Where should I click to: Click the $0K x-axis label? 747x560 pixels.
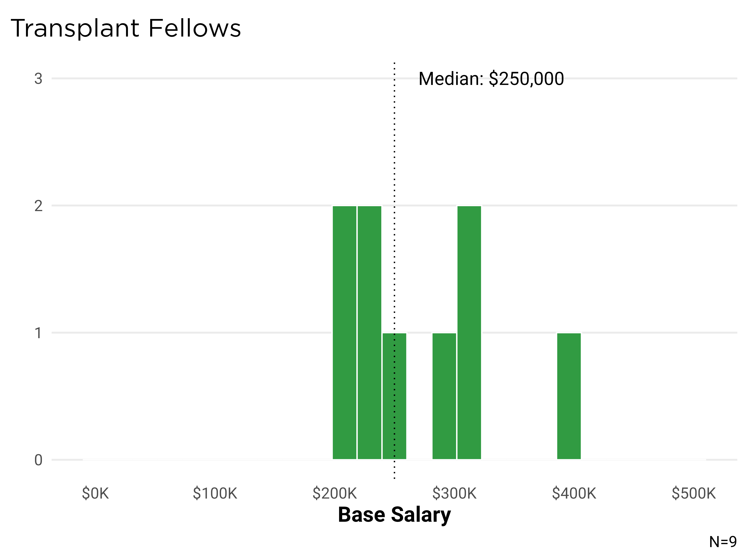tap(95, 494)
